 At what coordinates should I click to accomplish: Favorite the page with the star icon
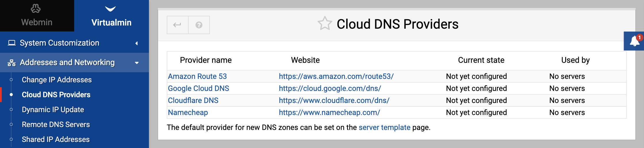(x=325, y=24)
